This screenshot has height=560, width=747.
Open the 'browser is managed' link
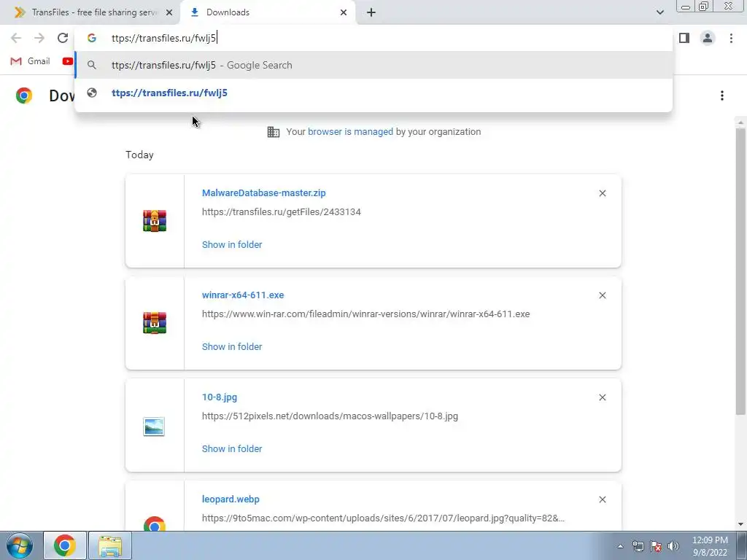coord(350,132)
